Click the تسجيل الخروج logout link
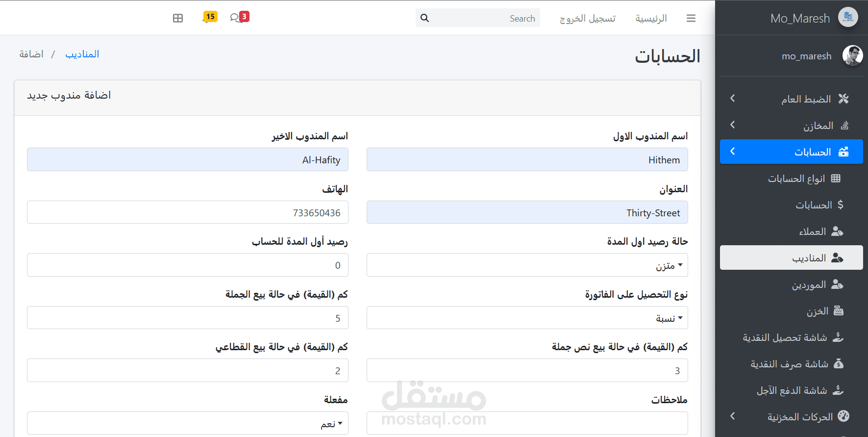 click(x=588, y=18)
